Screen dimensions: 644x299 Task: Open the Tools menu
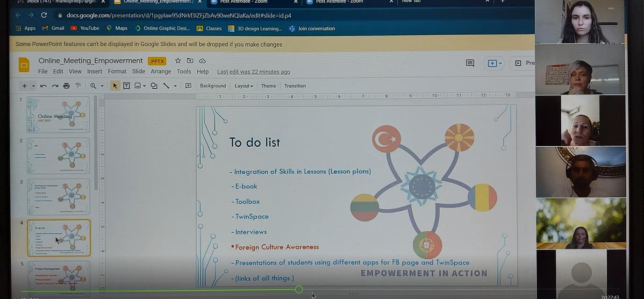[184, 71]
